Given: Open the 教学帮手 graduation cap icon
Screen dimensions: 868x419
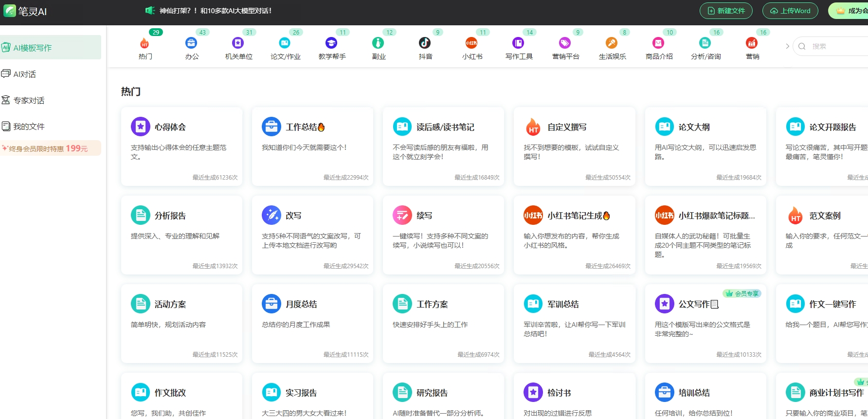Looking at the screenshot, I should pos(331,43).
